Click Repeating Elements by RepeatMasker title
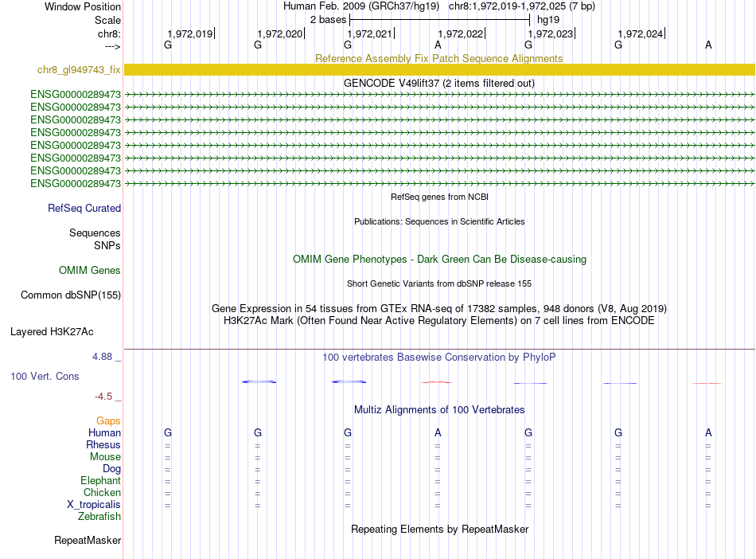 pyautogui.click(x=439, y=530)
